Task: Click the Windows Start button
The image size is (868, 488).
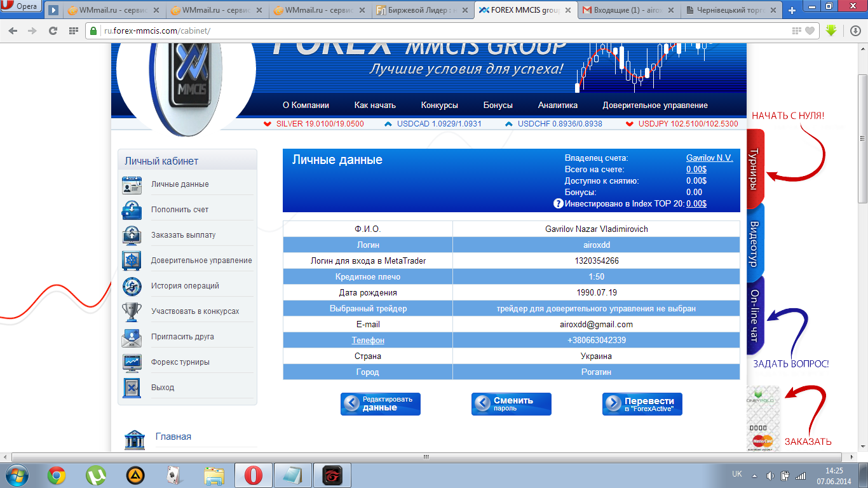Action: click(x=16, y=475)
